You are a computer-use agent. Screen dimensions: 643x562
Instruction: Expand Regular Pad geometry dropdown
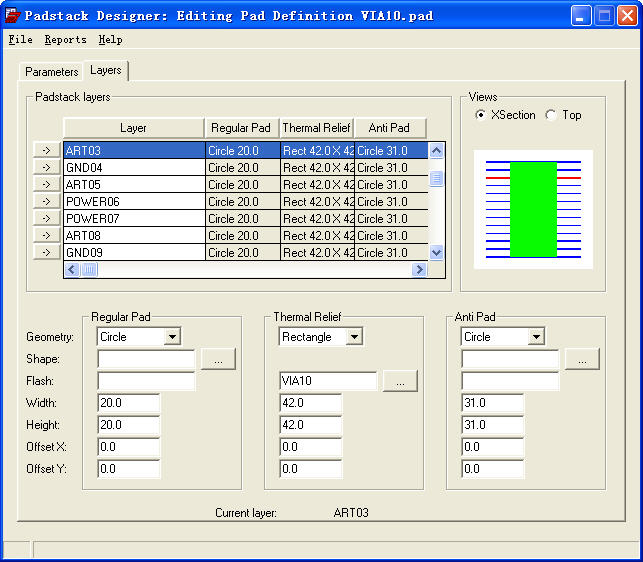click(171, 337)
